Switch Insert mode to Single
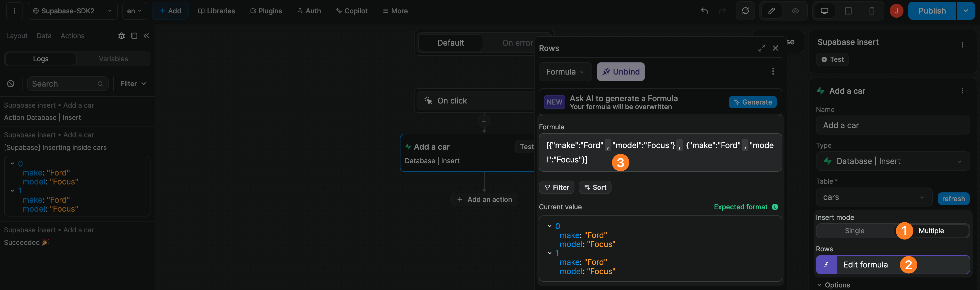Screen dimensions: 980x290 854,231
